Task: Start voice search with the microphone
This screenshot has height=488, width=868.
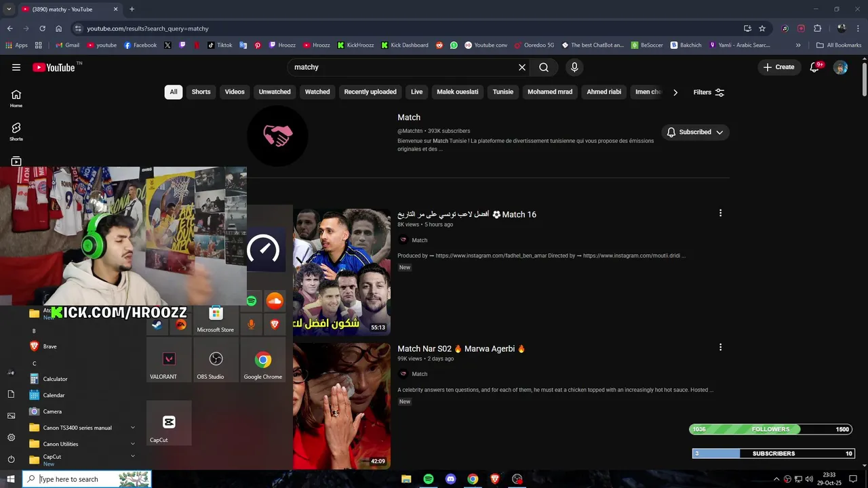Action: (574, 67)
